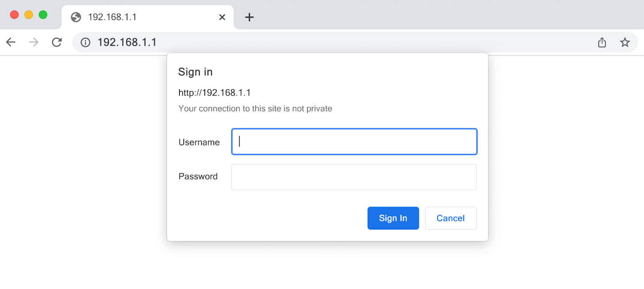Minimize the window using yellow button
This screenshot has width=644, height=289.
click(x=29, y=15)
